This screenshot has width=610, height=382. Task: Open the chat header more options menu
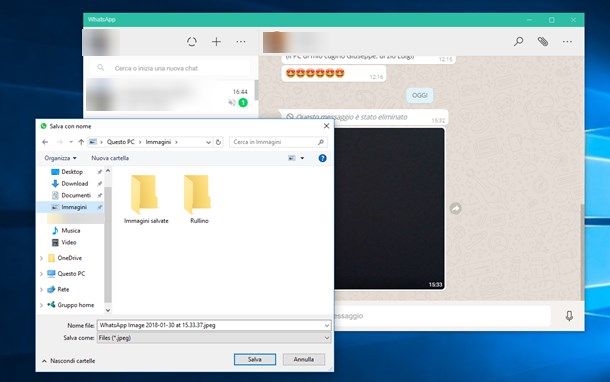click(x=567, y=42)
